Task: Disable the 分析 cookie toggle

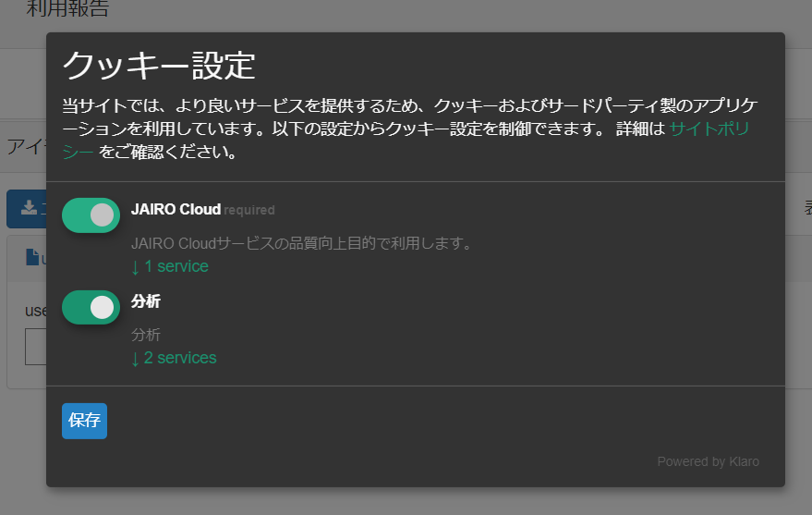Action: [91, 307]
